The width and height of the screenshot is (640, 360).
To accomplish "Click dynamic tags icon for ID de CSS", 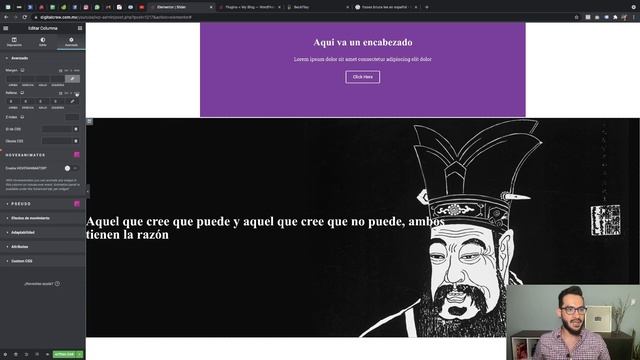I will [76, 129].
